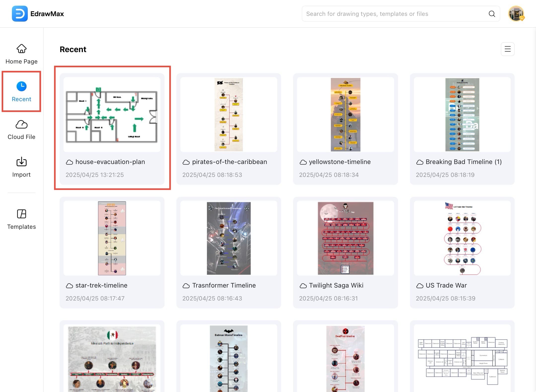Click the cloud icon beside house-evacuation-plan
Viewport: 536px width, 392px height.
(x=69, y=162)
